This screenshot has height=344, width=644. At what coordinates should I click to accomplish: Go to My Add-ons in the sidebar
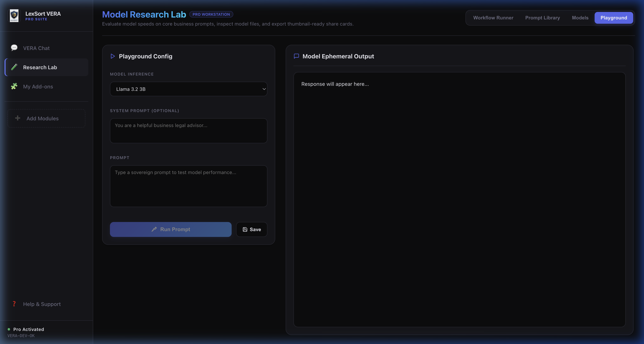click(x=47, y=86)
